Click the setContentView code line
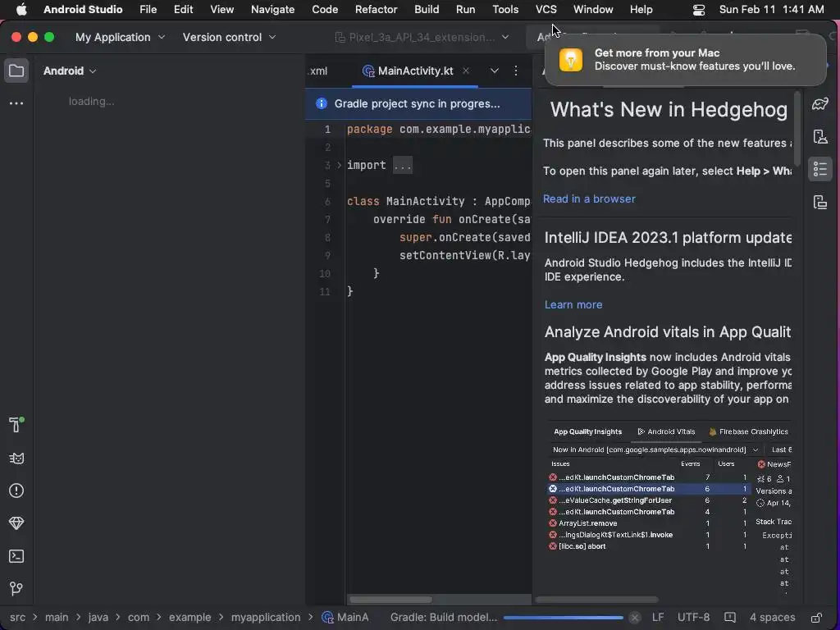The height and width of the screenshot is (630, 840). coord(464,255)
